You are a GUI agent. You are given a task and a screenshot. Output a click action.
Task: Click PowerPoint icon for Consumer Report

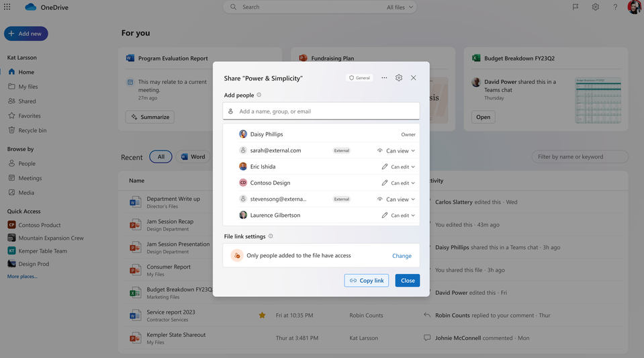(135, 270)
